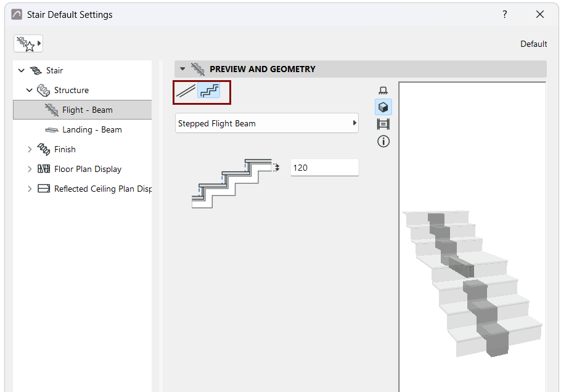Collapse the Structure tree node

click(x=30, y=90)
